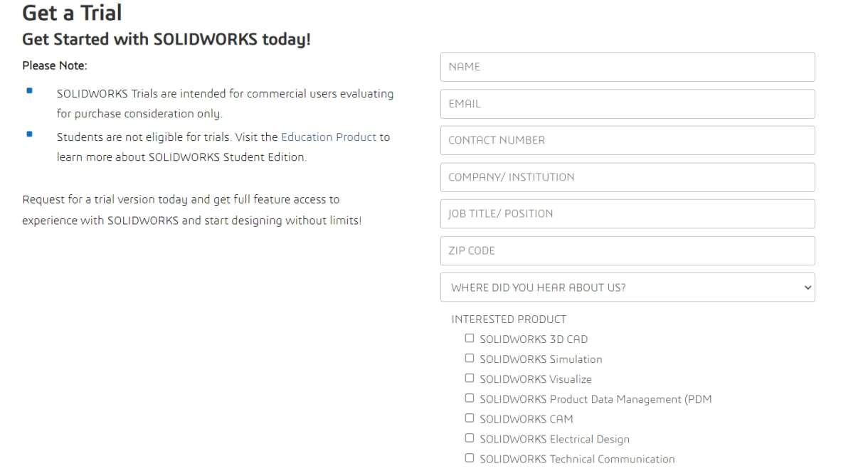The width and height of the screenshot is (868, 471).
Task: Click into the COMPANY/ INSTITUTION field
Action: coord(627,177)
